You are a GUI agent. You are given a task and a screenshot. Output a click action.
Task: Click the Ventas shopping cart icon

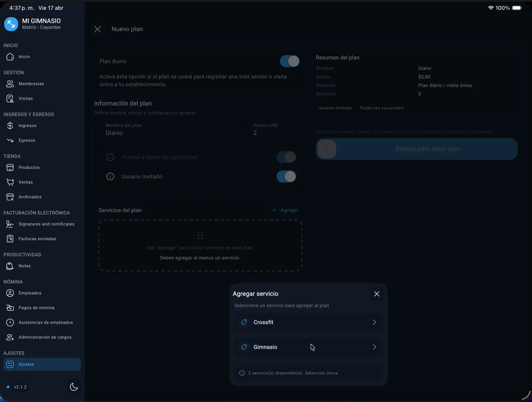tap(10, 182)
